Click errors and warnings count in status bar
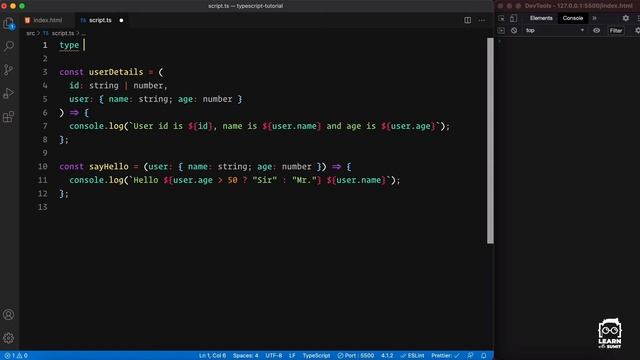The image size is (640, 360). pos(16,356)
